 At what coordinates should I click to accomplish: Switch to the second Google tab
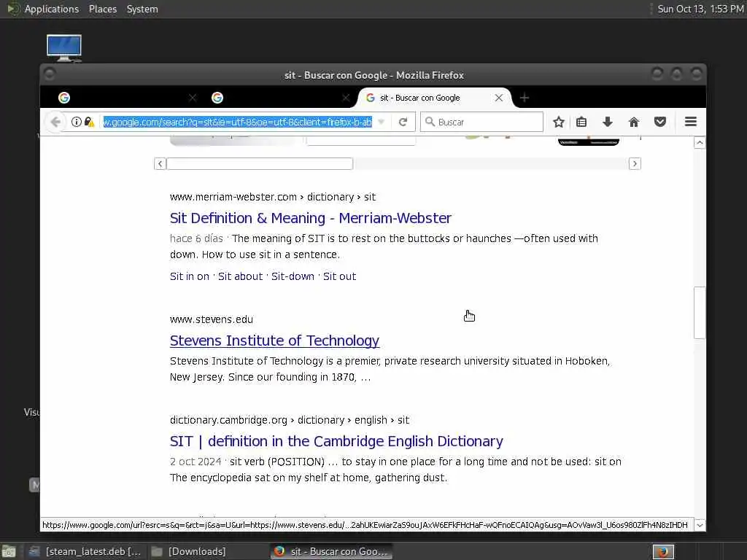click(x=279, y=98)
